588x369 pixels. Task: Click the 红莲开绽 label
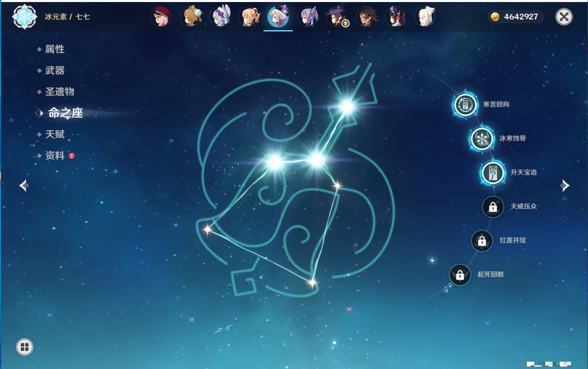coord(513,241)
